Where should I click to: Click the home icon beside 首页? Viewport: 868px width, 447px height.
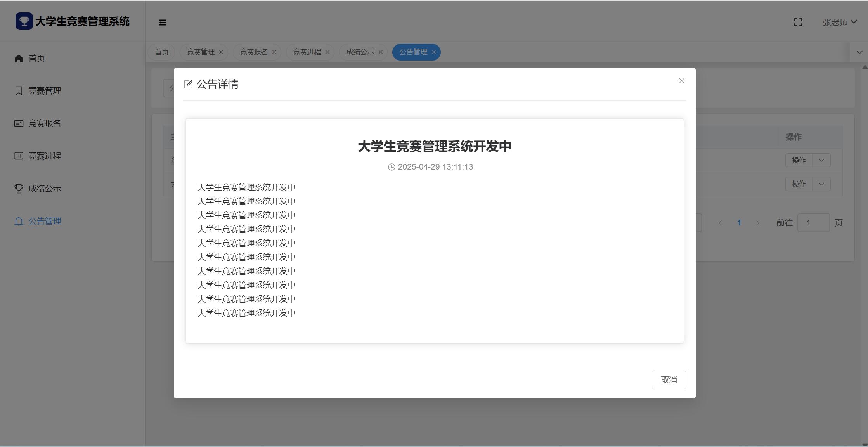pos(19,58)
